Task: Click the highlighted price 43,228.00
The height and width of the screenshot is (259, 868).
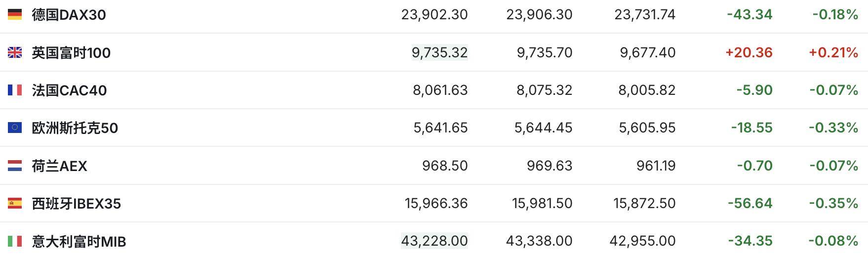Action: tap(434, 241)
